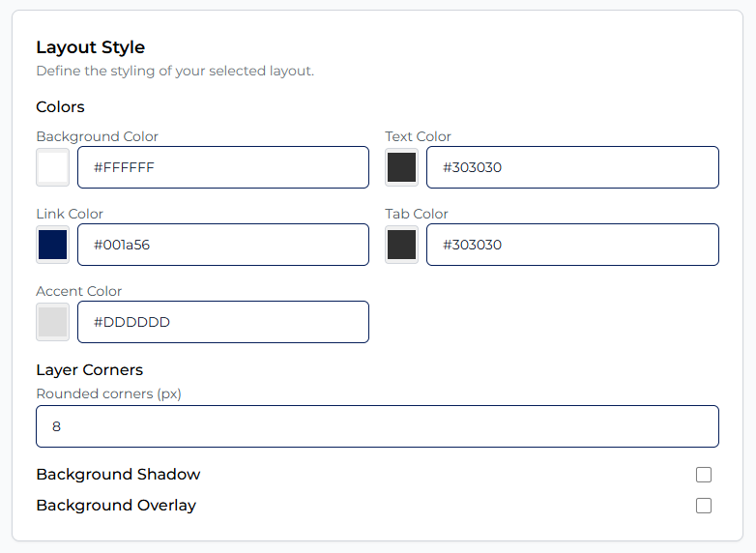Click the "Link Color" field label

tap(70, 214)
